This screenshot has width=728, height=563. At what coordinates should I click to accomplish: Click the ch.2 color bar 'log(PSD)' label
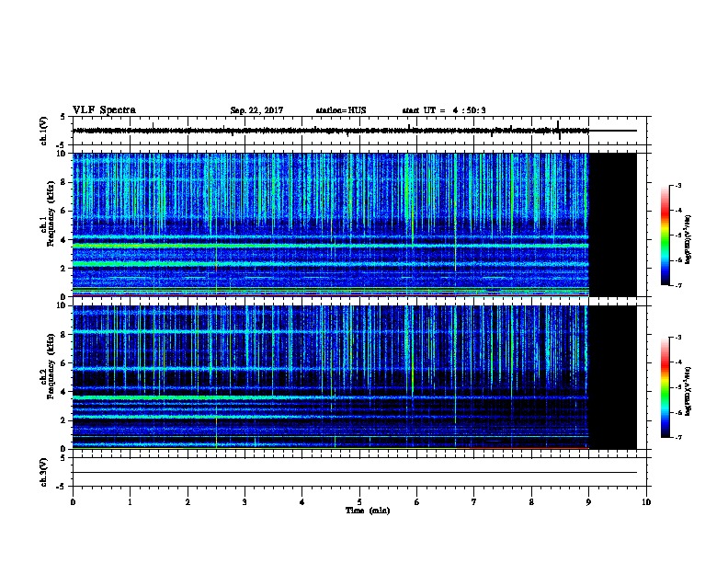[x=688, y=392]
